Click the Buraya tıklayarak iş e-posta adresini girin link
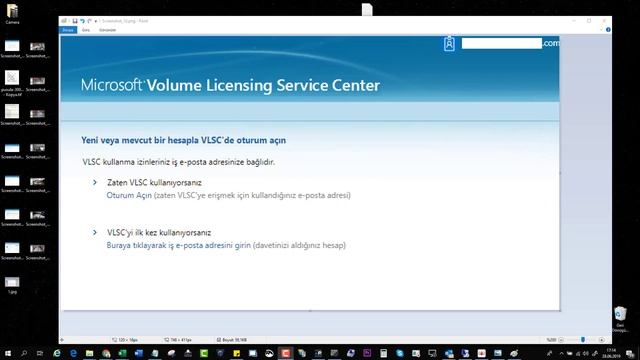Image resolution: width=640 pixels, height=360 pixels. 178,245
